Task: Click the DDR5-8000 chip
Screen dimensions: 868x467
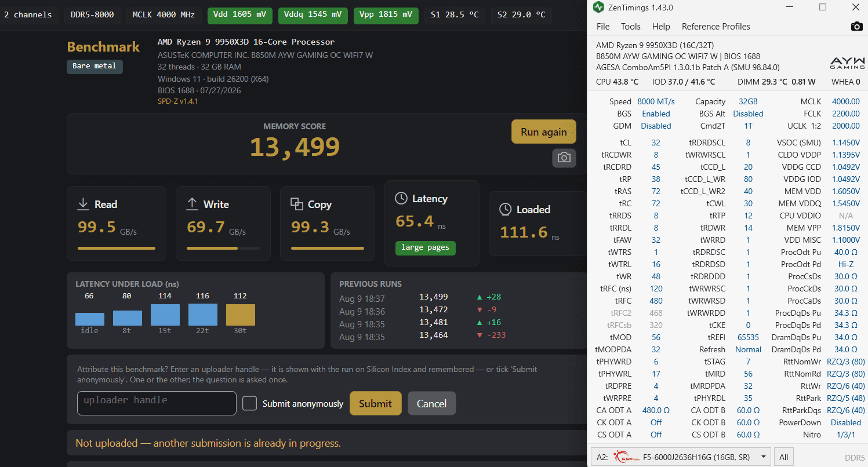Action: click(x=92, y=15)
